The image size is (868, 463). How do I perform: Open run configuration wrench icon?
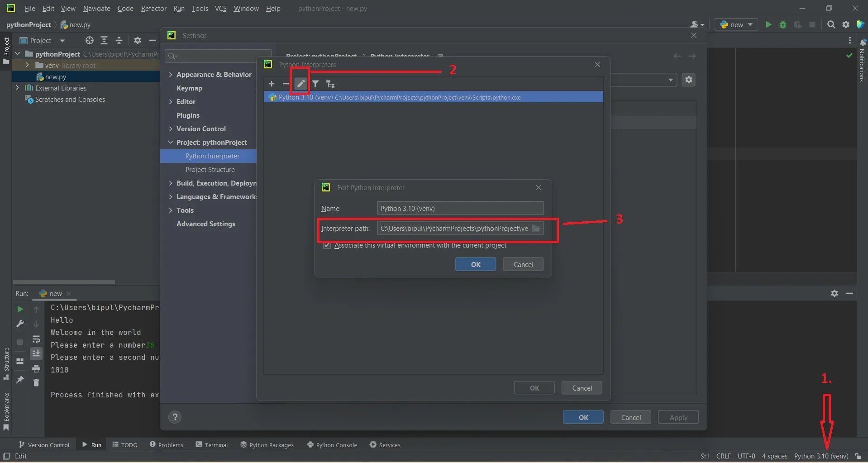[x=20, y=324]
